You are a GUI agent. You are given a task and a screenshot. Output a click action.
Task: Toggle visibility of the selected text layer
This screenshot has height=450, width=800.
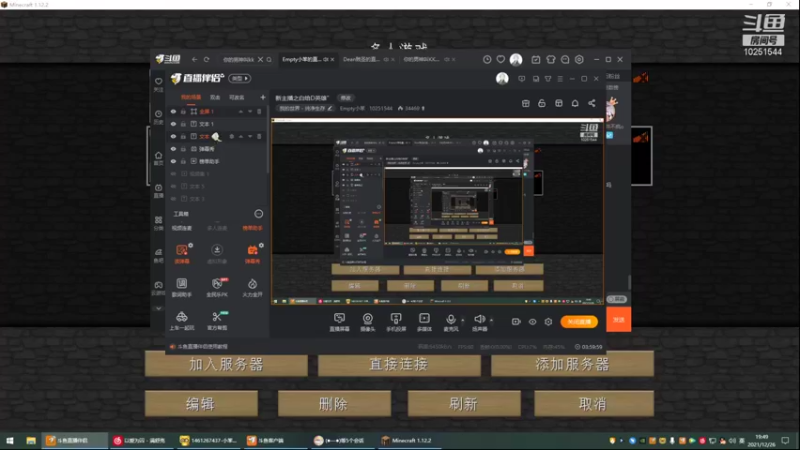pyautogui.click(x=173, y=136)
